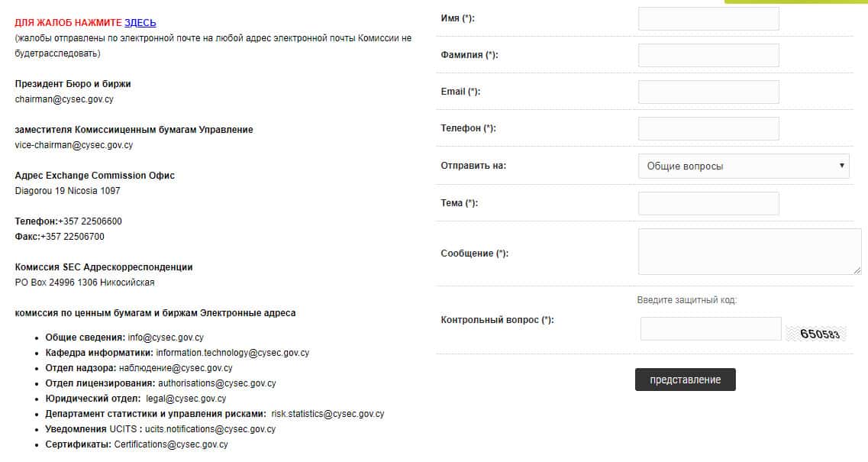Click info@cysec.gov.cy email address
This screenshot has width=868, height=462.
point(166,338)
